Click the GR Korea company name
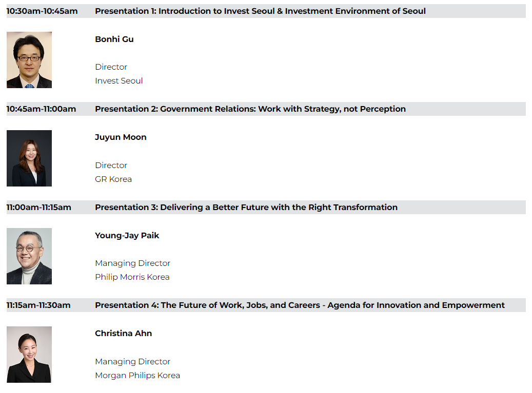This screenshot has width=532, height=393. [x=113, y=179]
